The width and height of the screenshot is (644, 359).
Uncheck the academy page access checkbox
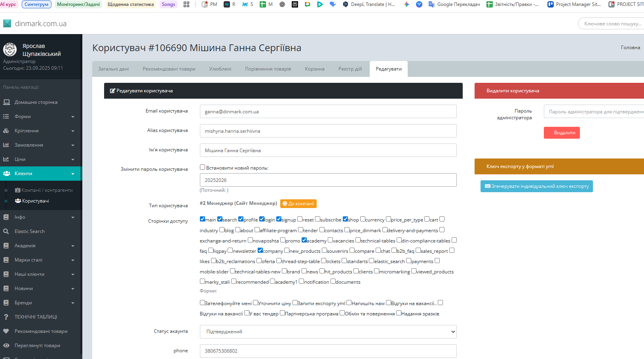[304, 240]
